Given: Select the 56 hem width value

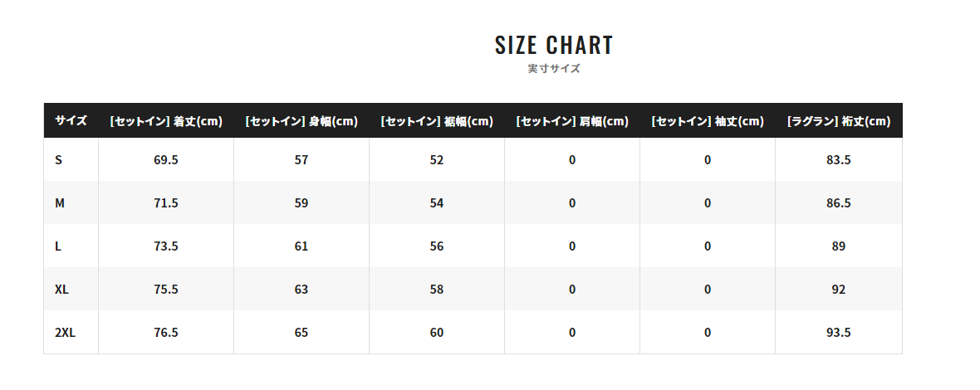Looking at the screenshot, I should click(x=437, y=246).
